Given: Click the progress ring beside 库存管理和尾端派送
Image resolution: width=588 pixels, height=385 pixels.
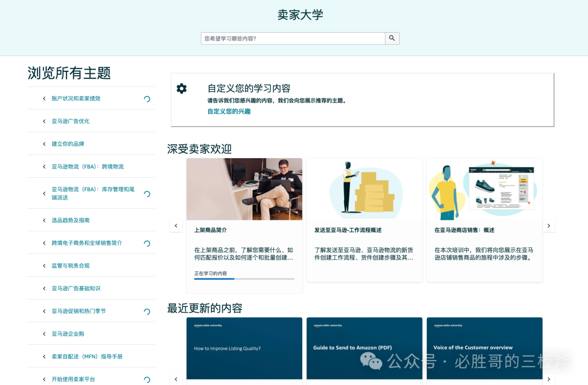Looking at the screenshot, I should coord(147,194).
